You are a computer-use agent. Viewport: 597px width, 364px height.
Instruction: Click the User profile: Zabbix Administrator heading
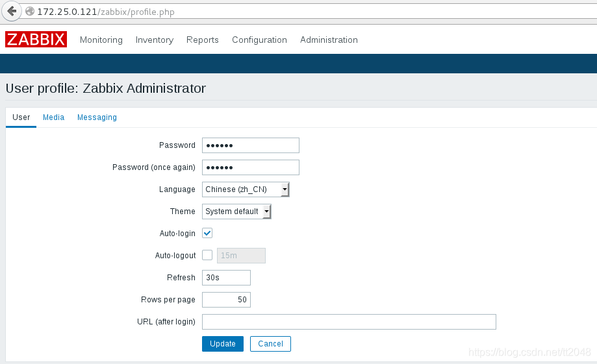(x=106, y=88)
